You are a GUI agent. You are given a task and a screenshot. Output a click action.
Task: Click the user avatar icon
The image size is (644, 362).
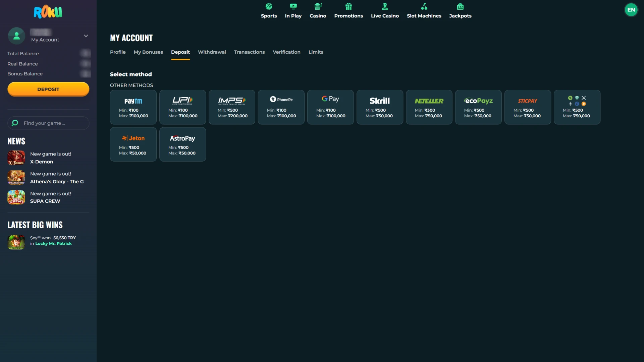click(16, 36)
